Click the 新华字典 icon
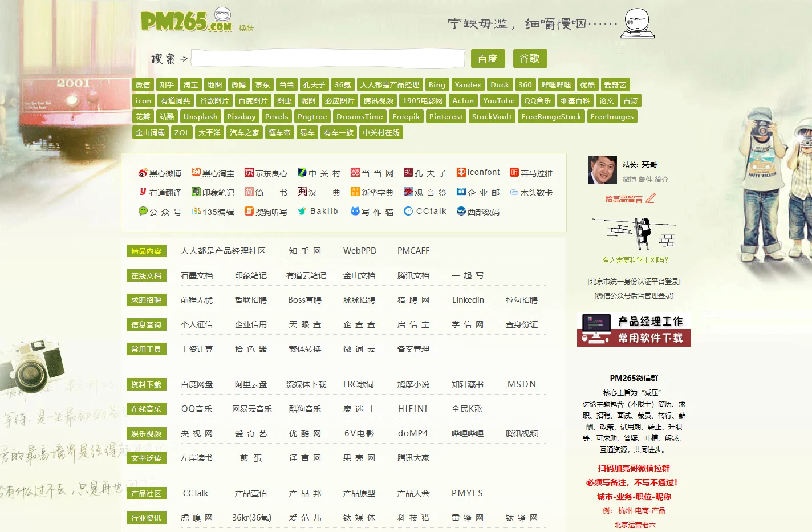 355,192
